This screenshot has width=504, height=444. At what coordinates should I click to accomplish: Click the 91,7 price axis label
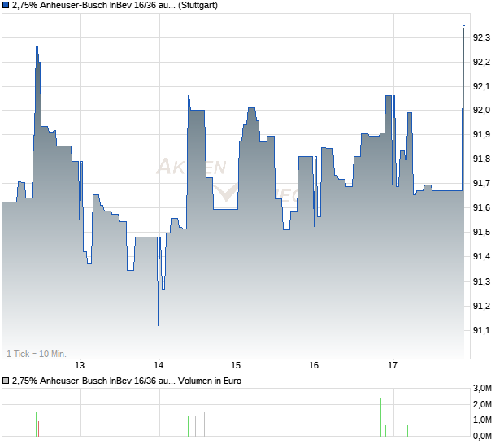[481, 184]
